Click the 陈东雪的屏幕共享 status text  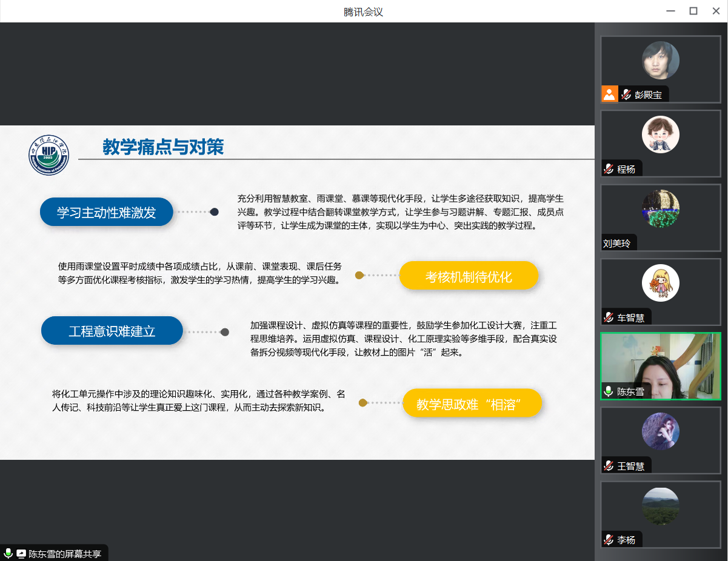[x=65, y=553]
